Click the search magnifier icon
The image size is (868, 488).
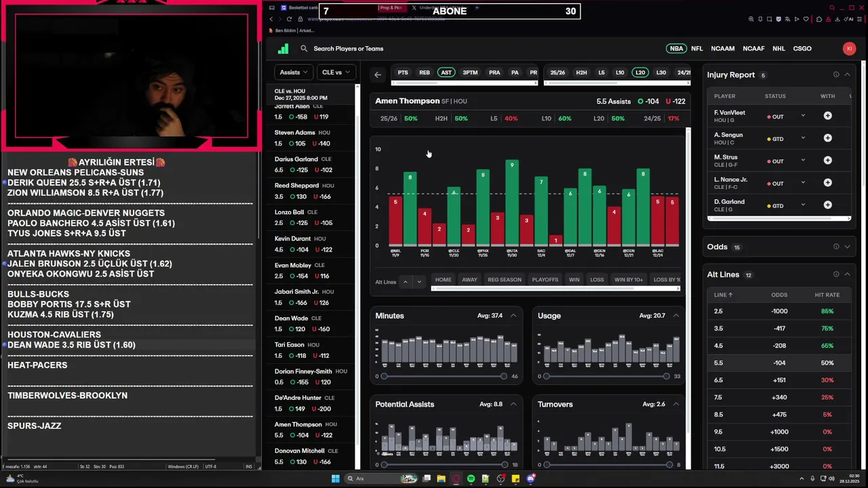click(304, 49)
